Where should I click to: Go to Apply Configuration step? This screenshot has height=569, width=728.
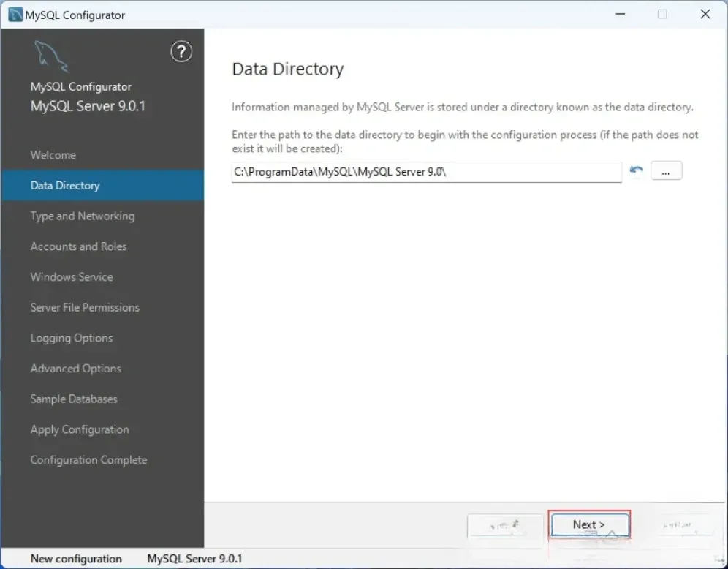click(80, 429)
